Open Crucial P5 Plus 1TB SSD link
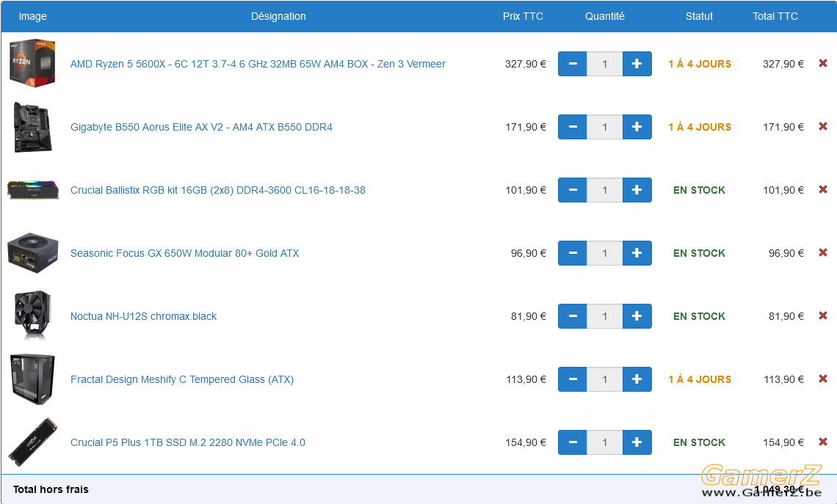 pos(188,442)
